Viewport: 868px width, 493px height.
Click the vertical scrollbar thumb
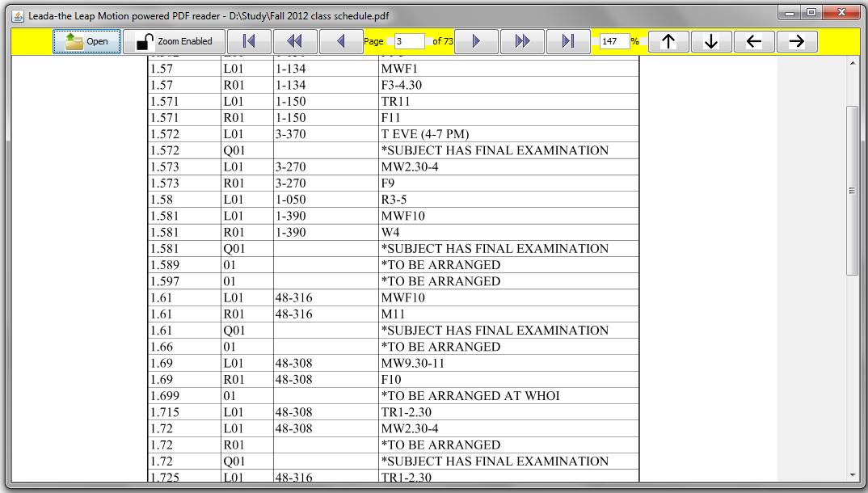[852, 191]
